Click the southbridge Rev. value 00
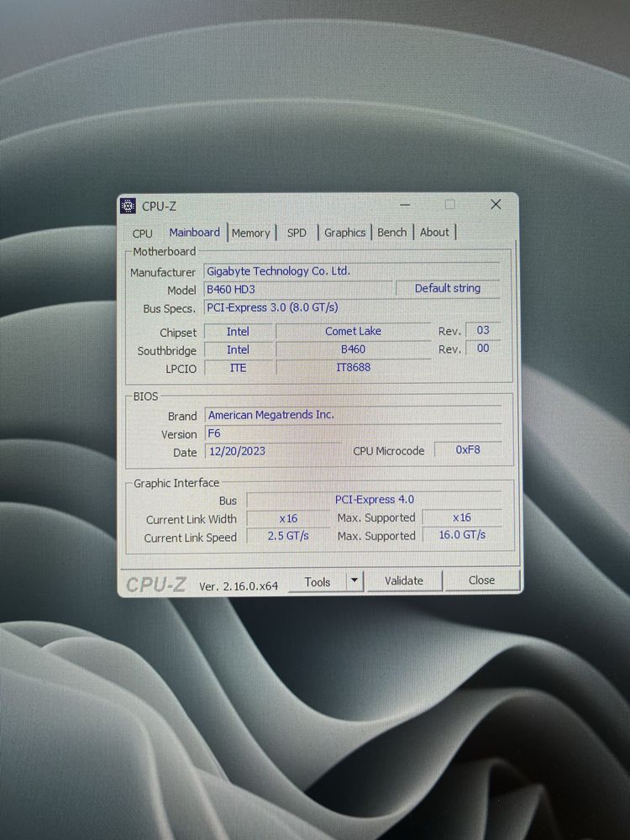The height and width of the screenshot is (840, 630). [483, 349]
